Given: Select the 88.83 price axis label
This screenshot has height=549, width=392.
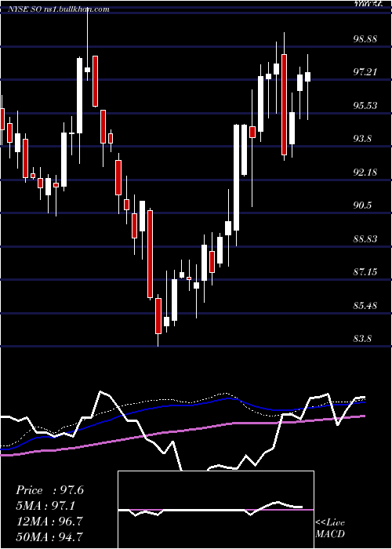Looking at the screenshot, I should point(365,238).
